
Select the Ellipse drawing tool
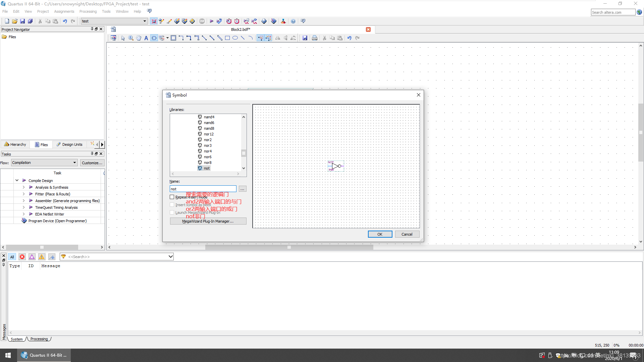pos(235,38)
